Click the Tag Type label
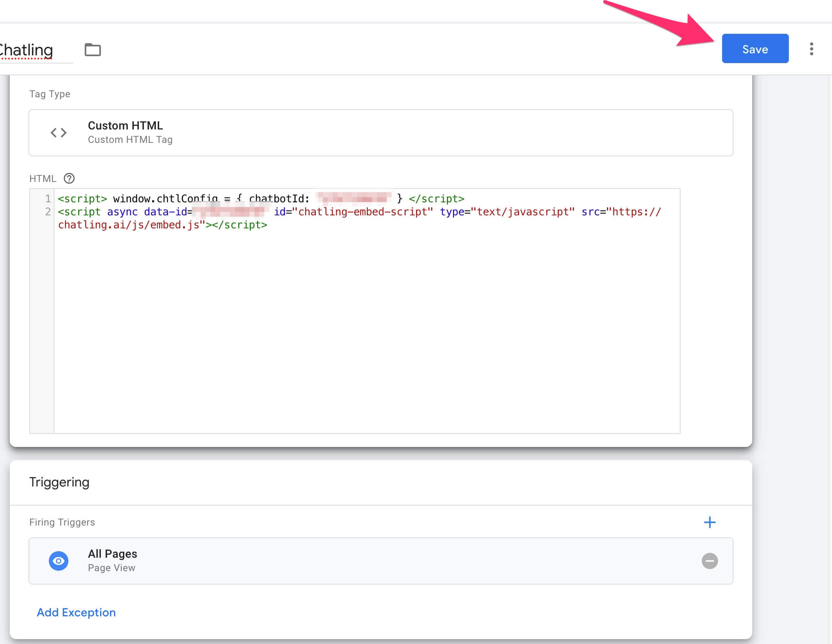832x644 pixels. [50, 94]
